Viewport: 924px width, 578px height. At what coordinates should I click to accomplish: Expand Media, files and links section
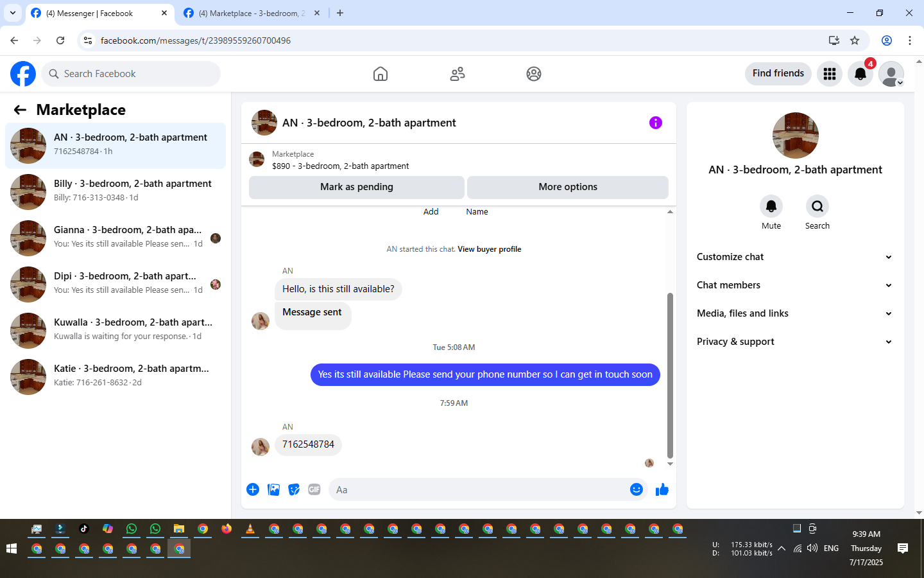(x=795, y=313)
